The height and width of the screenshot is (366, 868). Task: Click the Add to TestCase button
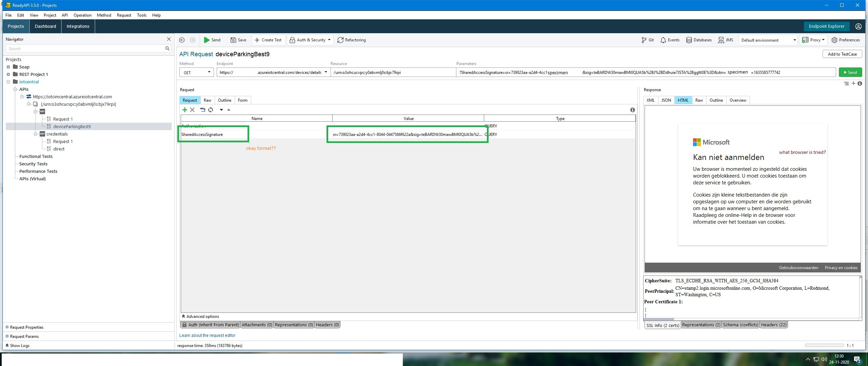pos(842,54)
